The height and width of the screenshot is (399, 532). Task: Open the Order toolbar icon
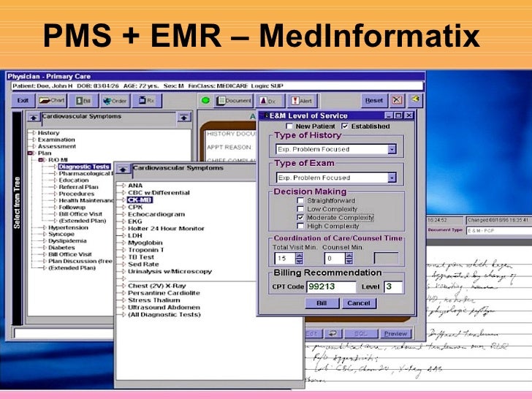pos(115,101)
